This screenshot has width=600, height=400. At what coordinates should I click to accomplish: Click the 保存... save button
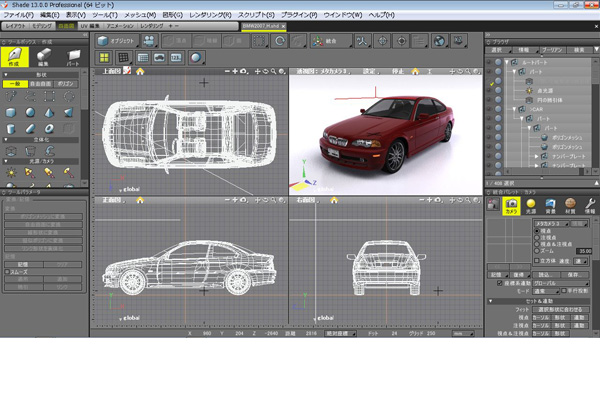575,275
